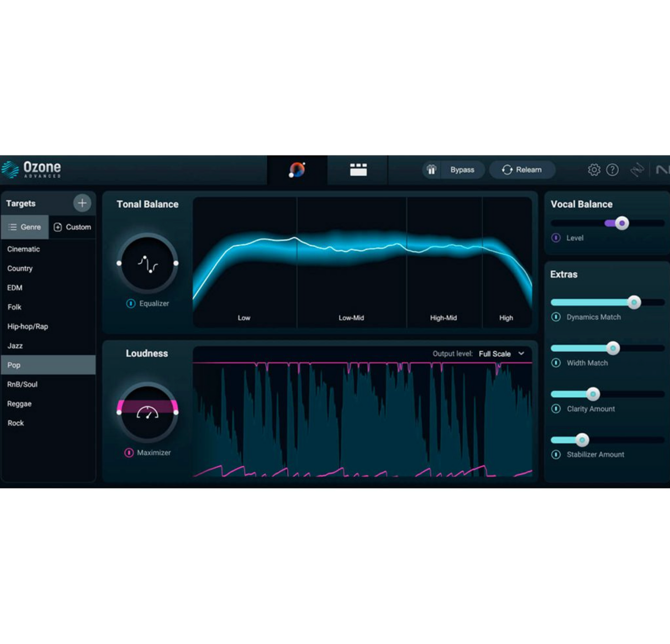This screenshot has height=644, width=670.
Task: Add a new target with the plus button
Action: 82,203
